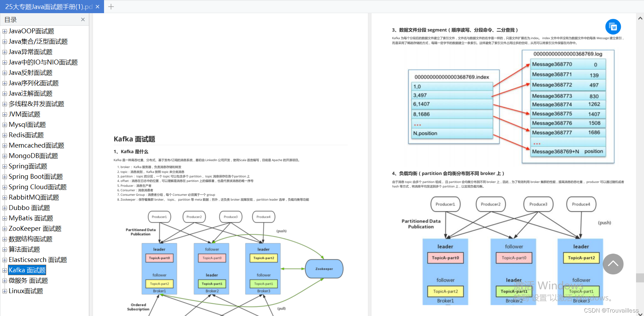Viewport: 644px width, 316px height.
Task: Click Producer1 box in the right page diagram
Action: point(445,204)
